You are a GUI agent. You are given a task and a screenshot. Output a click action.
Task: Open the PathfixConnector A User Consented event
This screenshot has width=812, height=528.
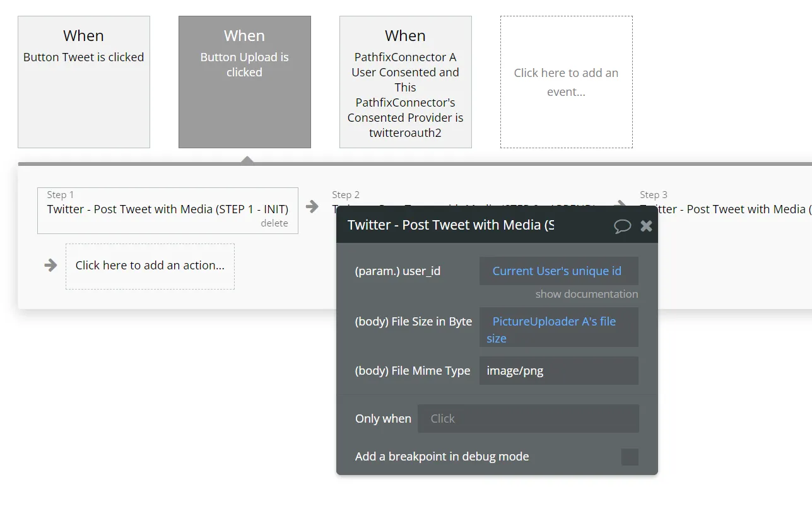(406, 82)
